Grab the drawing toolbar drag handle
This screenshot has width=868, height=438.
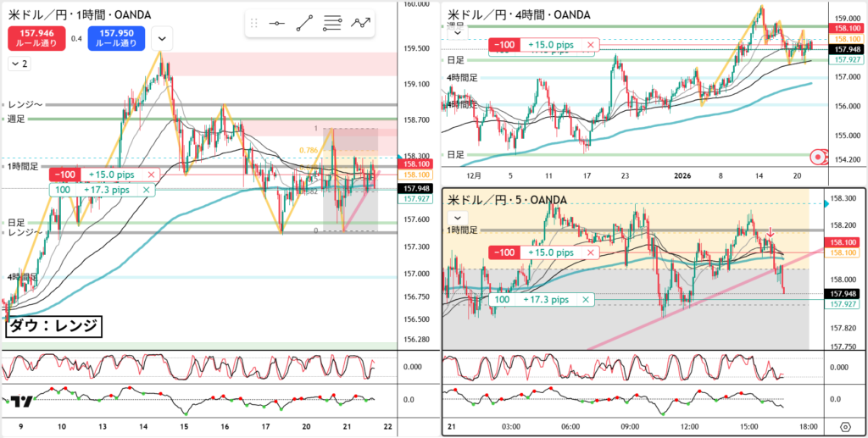(255, 25)
